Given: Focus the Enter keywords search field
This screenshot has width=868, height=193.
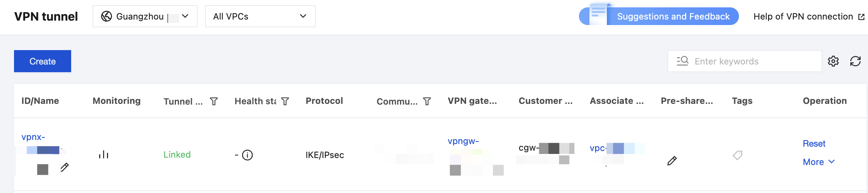Looking at the screenshot, I should coord(745,61).
